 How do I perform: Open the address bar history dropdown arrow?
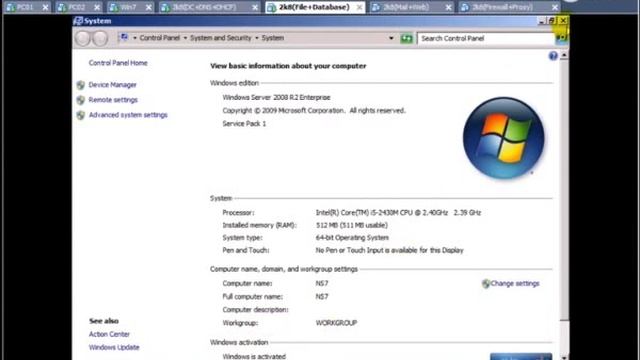[x=391, y=38]
